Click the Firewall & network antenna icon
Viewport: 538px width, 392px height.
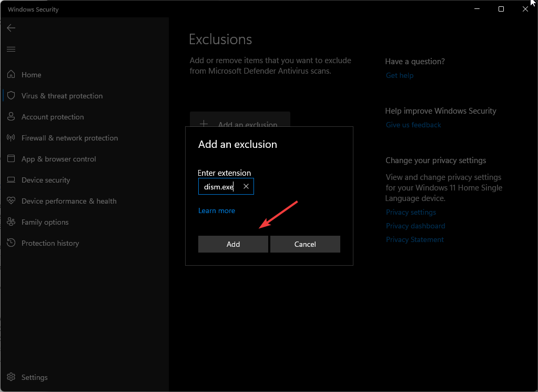coord(11,138)
